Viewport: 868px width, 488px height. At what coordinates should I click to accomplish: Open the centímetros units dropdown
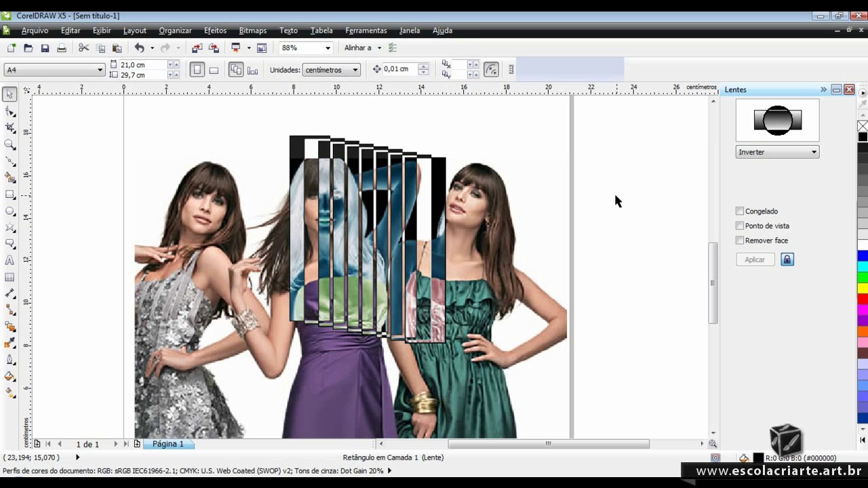click(x=332, y=70)
